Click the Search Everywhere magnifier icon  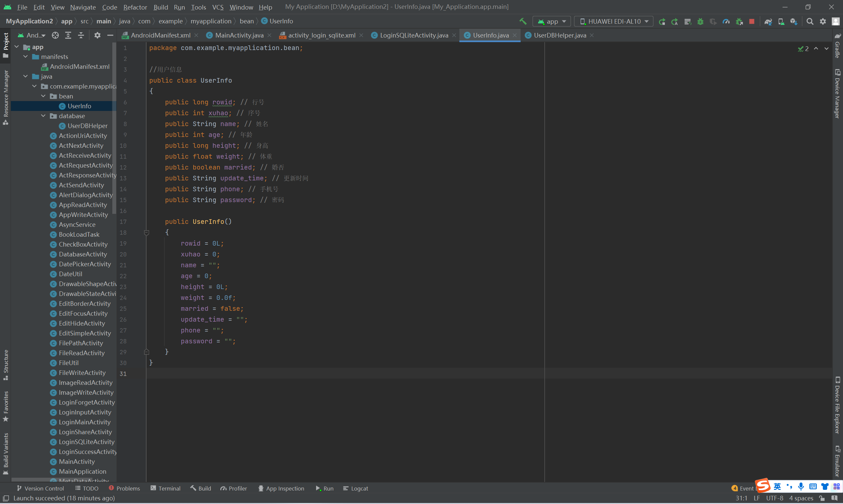point(810,21)
